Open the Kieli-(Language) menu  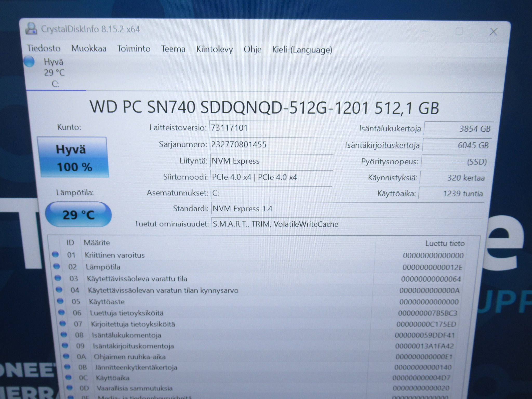(302, 50)
